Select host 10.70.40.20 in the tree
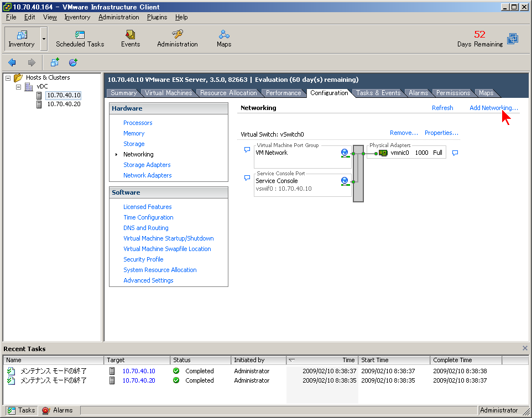 (x=64, y=104)
